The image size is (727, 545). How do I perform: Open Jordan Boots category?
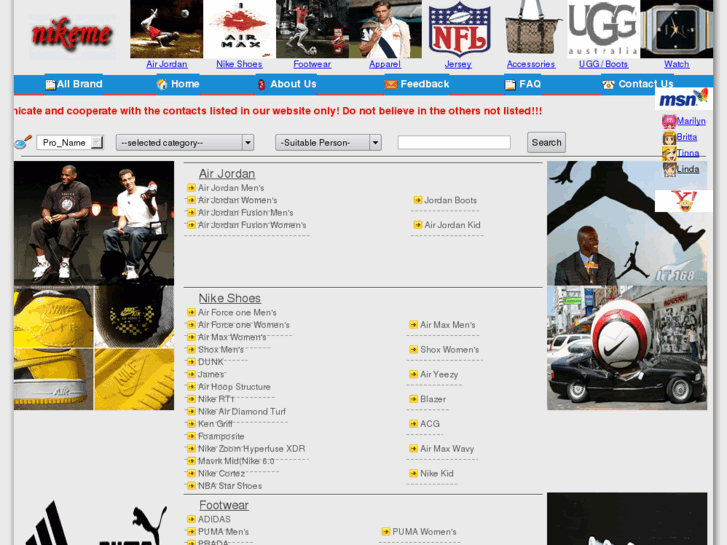(450, 200)
